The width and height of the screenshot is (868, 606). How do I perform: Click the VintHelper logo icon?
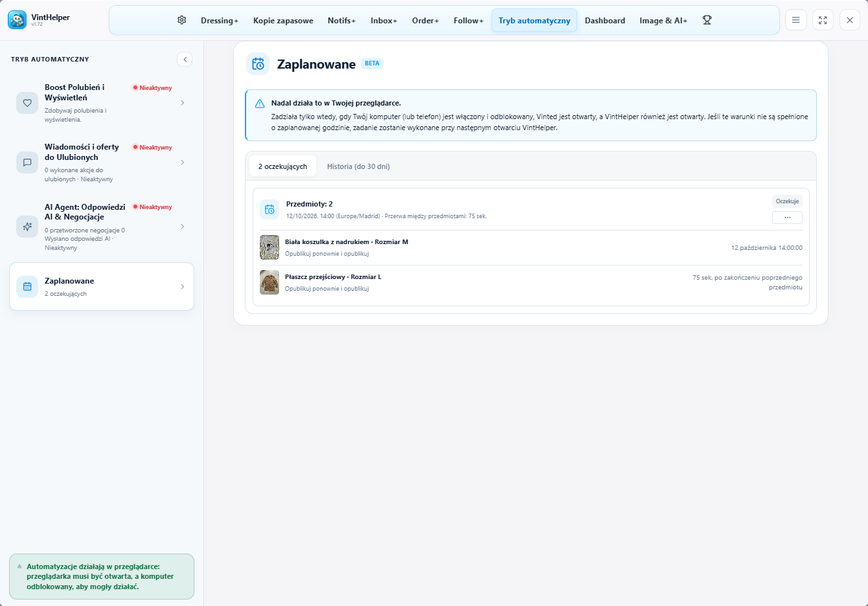coord(17,20)
